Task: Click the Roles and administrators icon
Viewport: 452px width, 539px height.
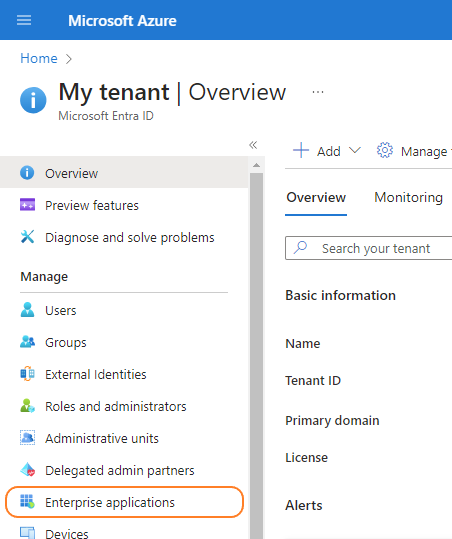Action: [27, 406]
